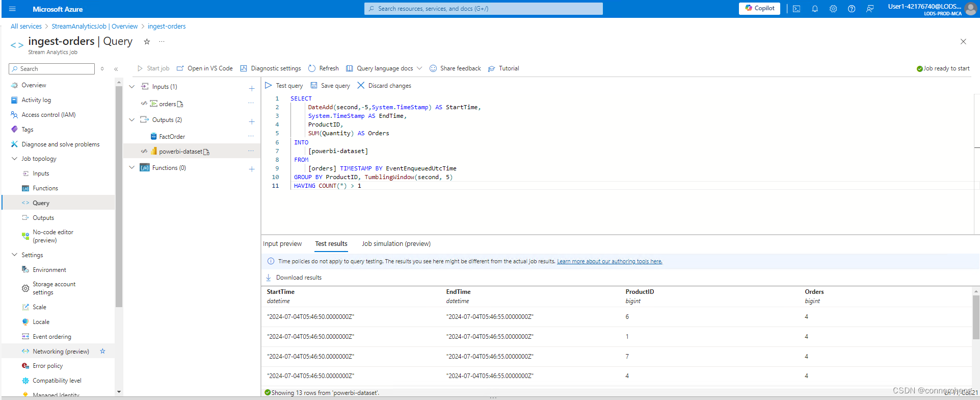Image resolution: width=980 pixels, height=400 pixels.
Task: Add a new output with plus icon
Action: pyautogui.click(x=252, y=121)
